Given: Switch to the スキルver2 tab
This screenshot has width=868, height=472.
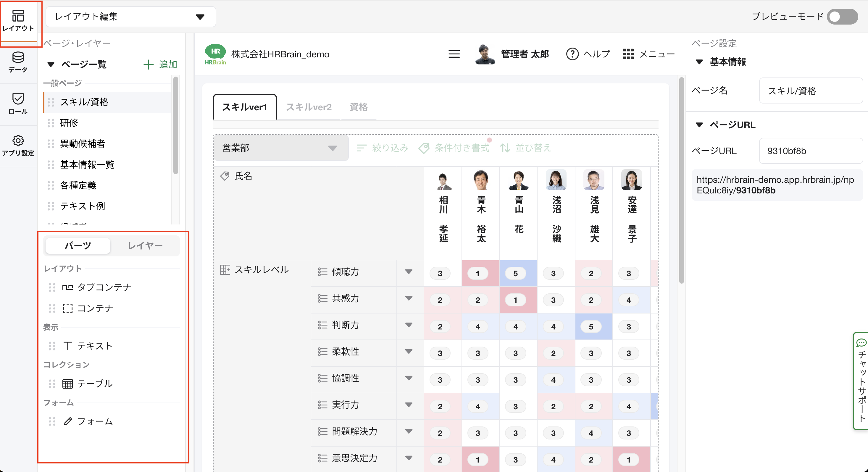Looking at the screenshot, I should click(309, 107).
